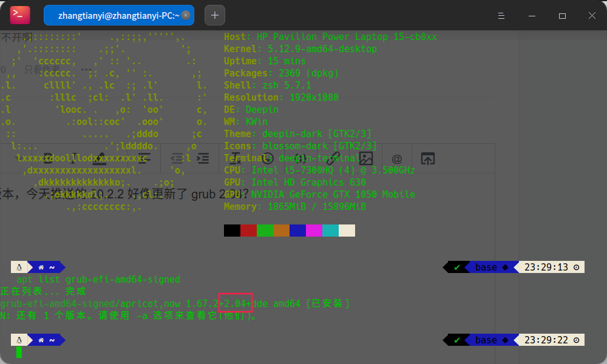Click the black color block

pos(232,231)
